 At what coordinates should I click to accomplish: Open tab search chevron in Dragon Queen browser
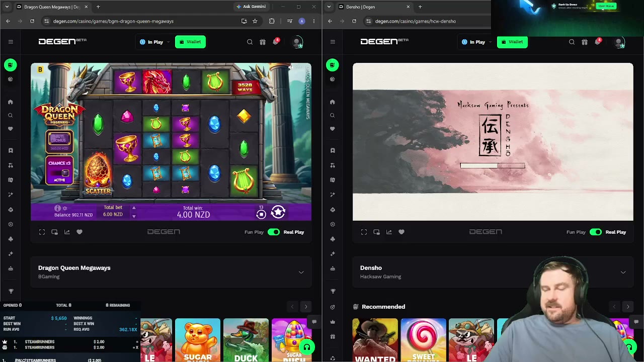point(7,7)
